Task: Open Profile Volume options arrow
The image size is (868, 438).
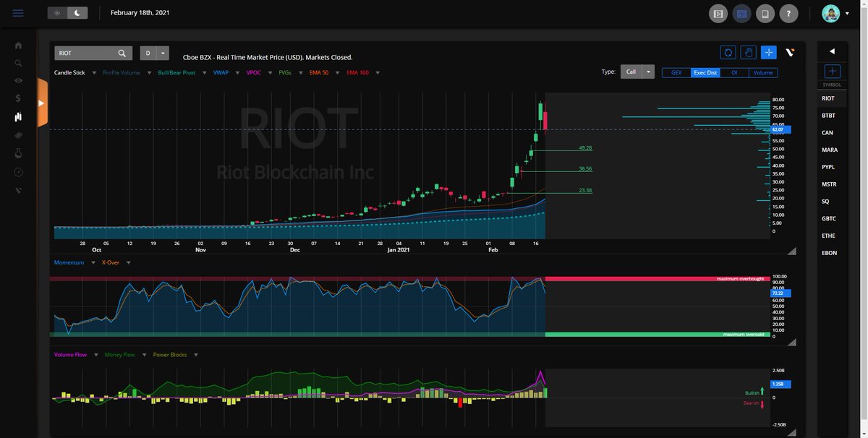Action: [x=150, y=73]
